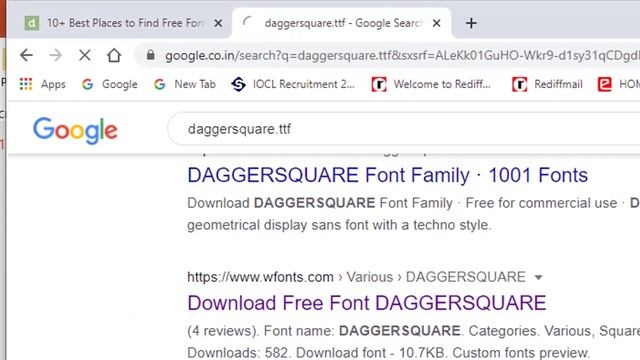Open the browser home page
Image resolution: width=640 pixels, height=360 pixels.
(x=114, y=55)
